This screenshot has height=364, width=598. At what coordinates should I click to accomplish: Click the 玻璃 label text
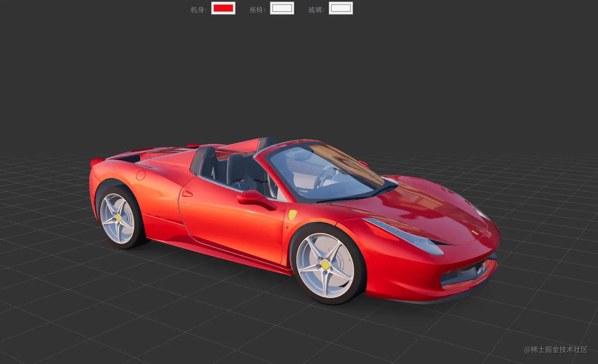[315, 9]
